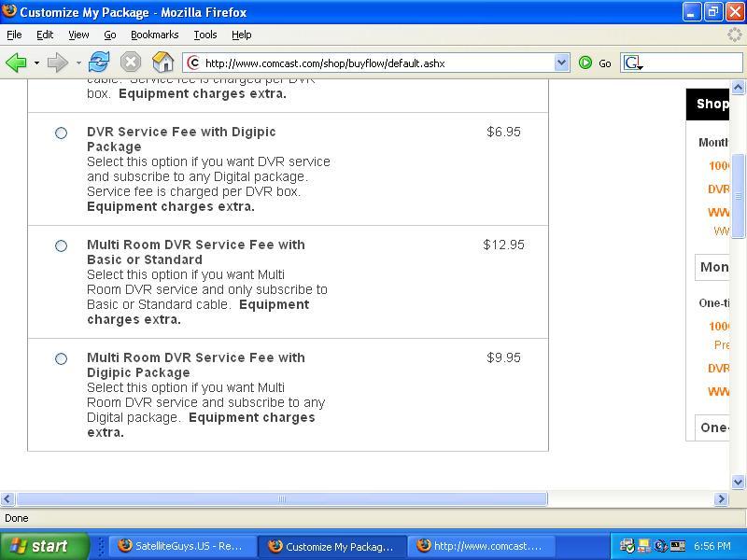This screenshot has height=560, width=747.
Task: Open the Bookmarks menu
Action: click(154, 35)
